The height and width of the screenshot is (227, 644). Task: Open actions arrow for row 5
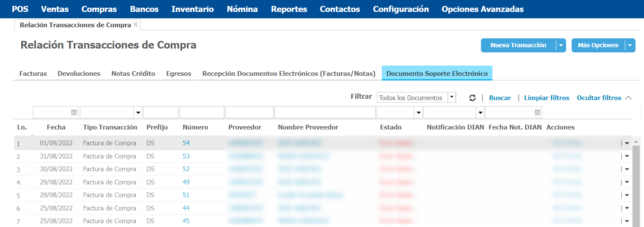tap(627, 195)
